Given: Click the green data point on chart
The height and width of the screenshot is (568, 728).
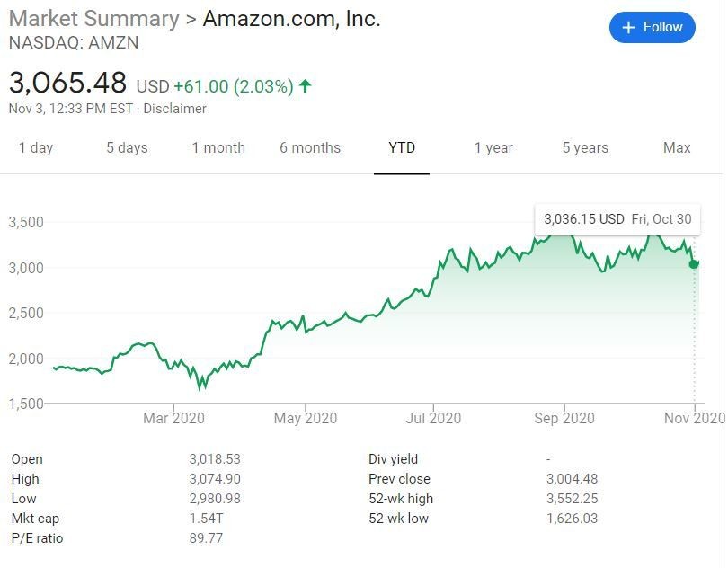Looking at the screenshot, I should [694, 263].
